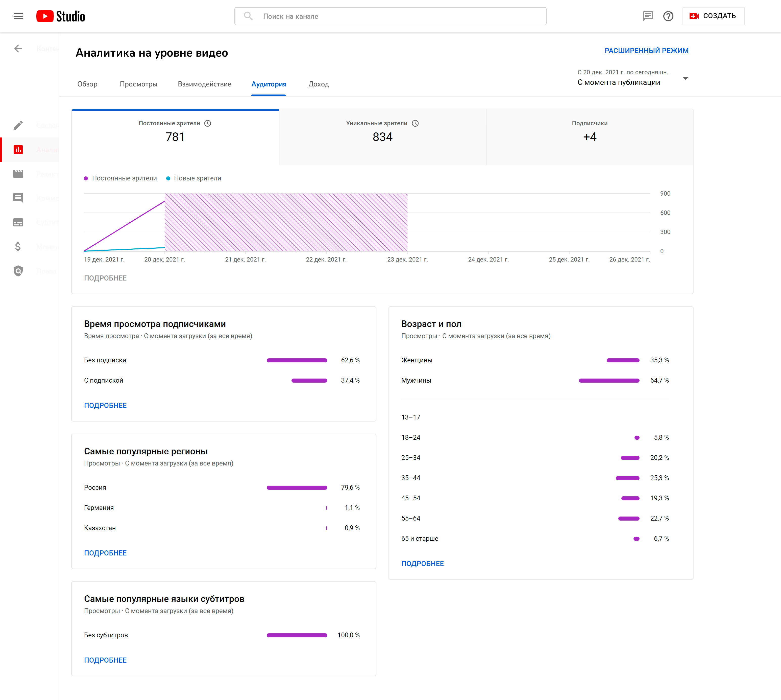
Task: Click Аналитика на уровне видео title
Action: pyautogui.click(x=152, y=53)
